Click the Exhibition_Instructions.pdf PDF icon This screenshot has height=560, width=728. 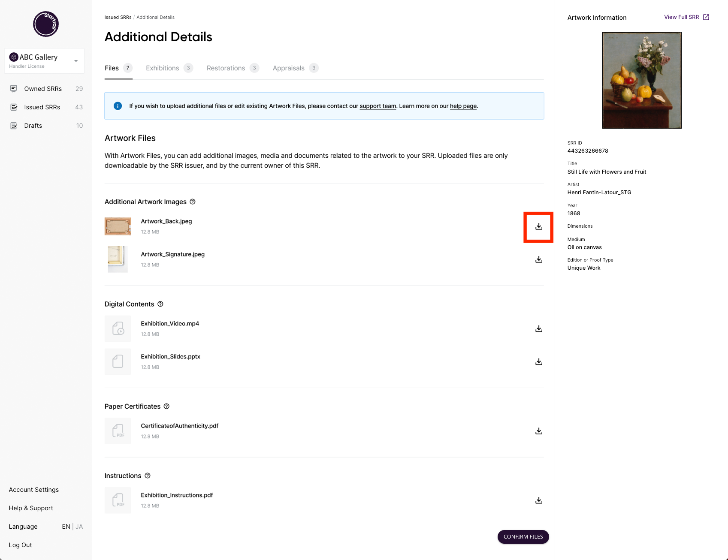(118, 500)
